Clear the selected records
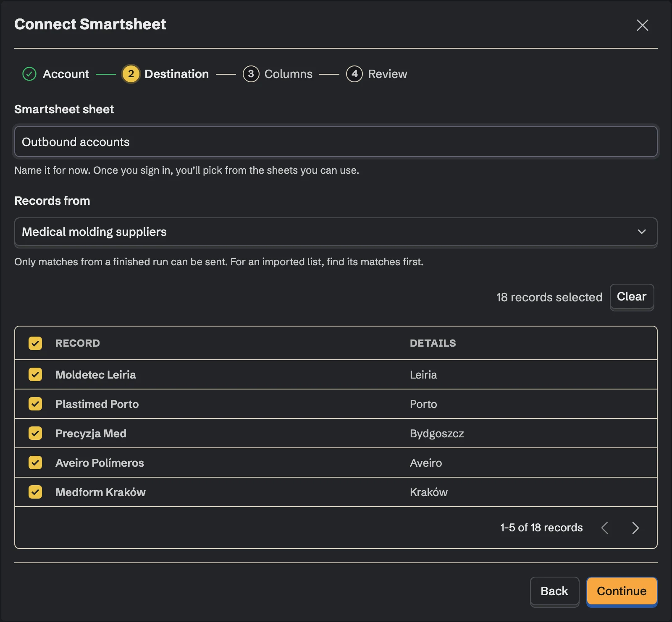672x622 pixels. (632, 297)
